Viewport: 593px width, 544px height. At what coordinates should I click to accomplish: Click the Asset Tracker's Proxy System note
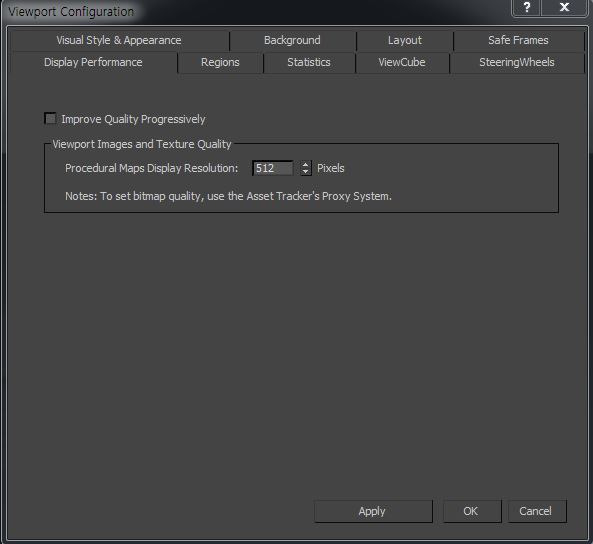(x=228, y=196)
